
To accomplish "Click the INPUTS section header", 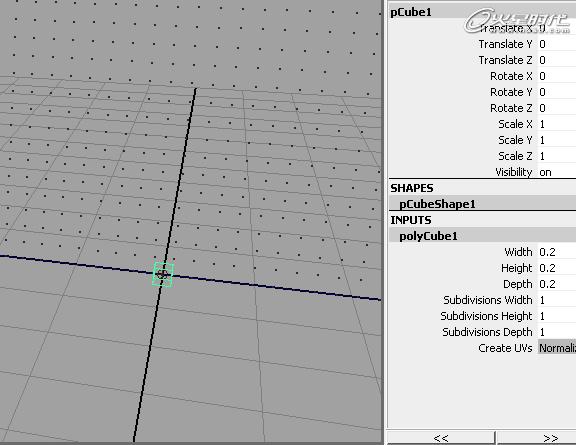I will 411,220.
